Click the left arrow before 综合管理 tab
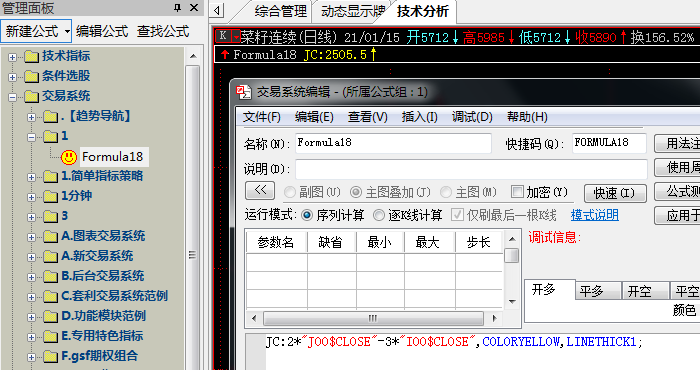Image resolution: width=700 pixels, height=370 pixels. coord(217,10)
